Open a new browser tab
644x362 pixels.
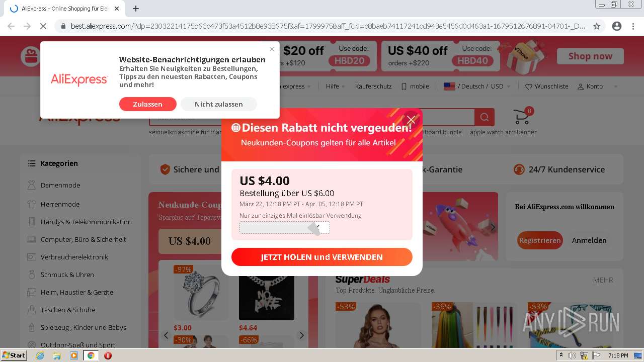(136, 9)
